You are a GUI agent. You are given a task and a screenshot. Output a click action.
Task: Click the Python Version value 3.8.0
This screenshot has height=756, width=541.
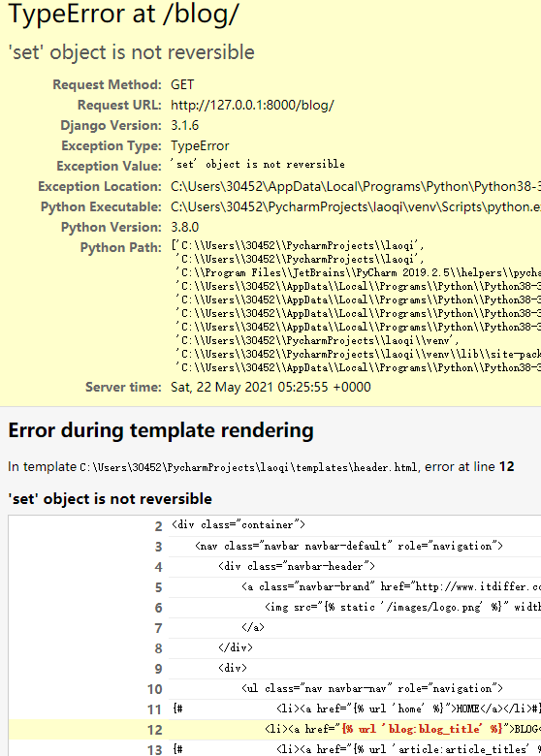[x=184, y=227]
